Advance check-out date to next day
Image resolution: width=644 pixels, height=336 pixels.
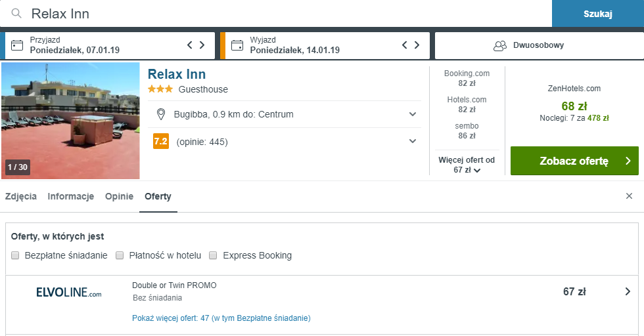pos(417,45)
